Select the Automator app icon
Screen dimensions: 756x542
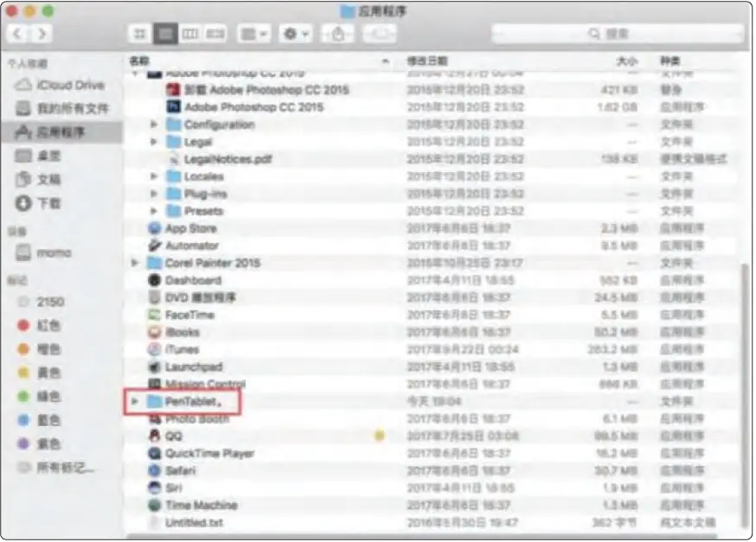pyautogui.click(x=154, y=245)
